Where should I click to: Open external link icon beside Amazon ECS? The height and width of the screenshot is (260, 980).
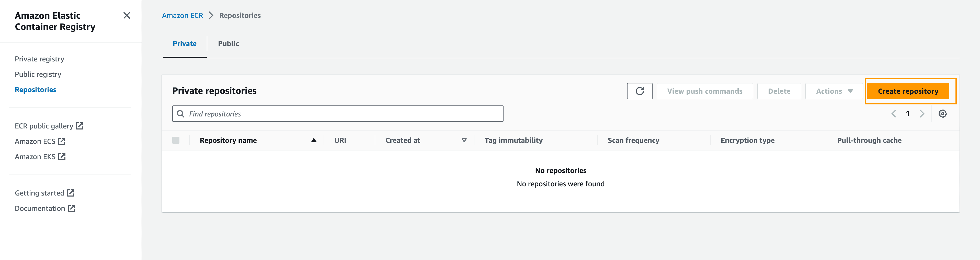[62, 141]
